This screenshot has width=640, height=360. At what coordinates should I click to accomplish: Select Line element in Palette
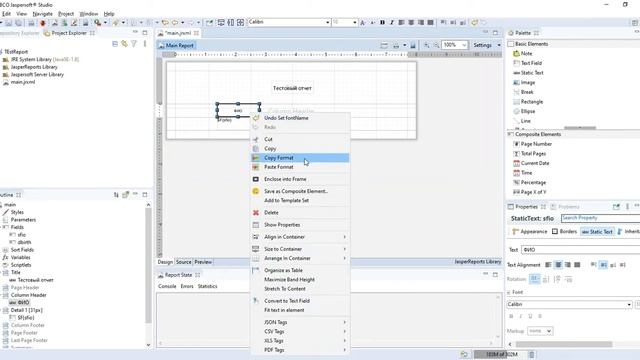522,121
